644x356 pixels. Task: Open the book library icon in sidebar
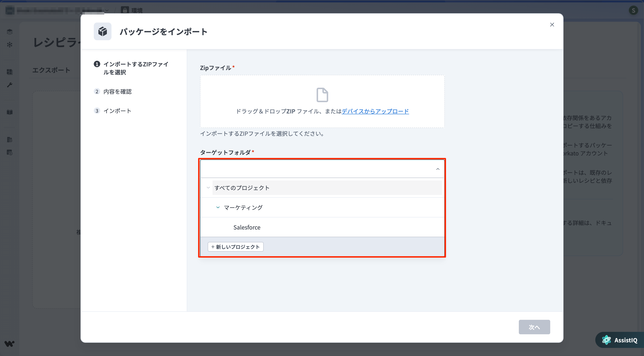9,112
